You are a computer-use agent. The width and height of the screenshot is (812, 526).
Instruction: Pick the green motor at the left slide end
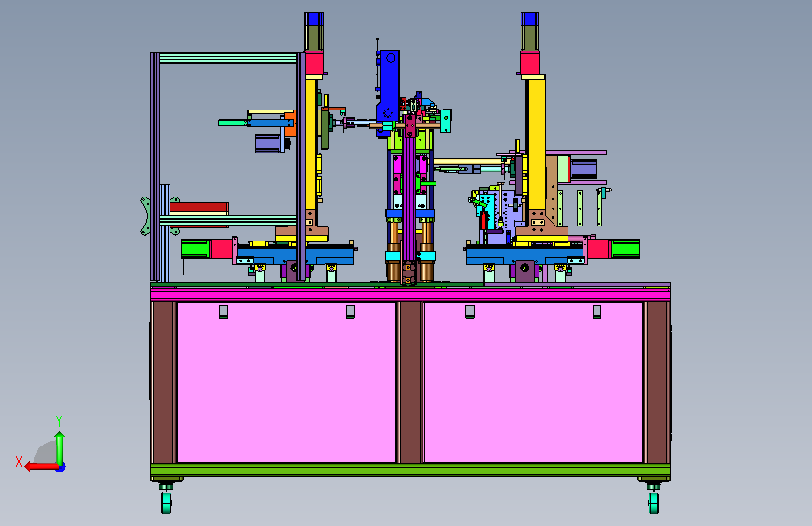(195, 249)
